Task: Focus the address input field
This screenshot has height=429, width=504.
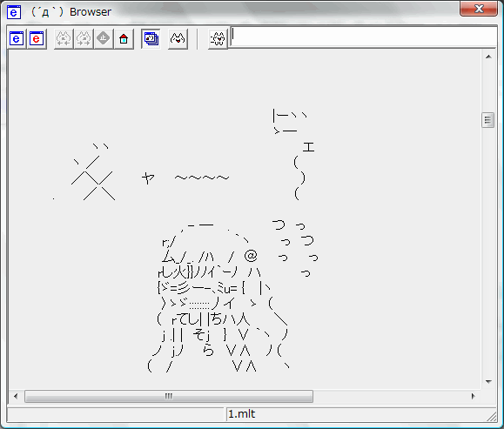Action: click(x=363, y=37)
